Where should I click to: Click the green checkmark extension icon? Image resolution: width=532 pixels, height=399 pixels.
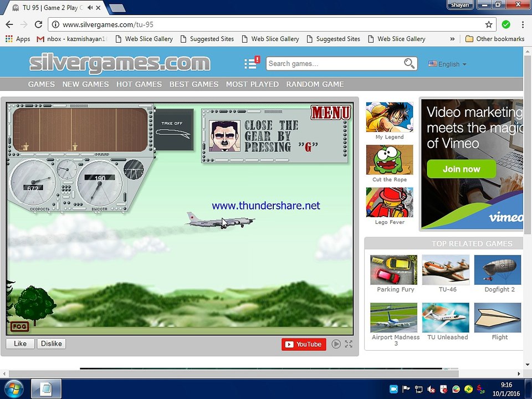[x=506, y=24]
